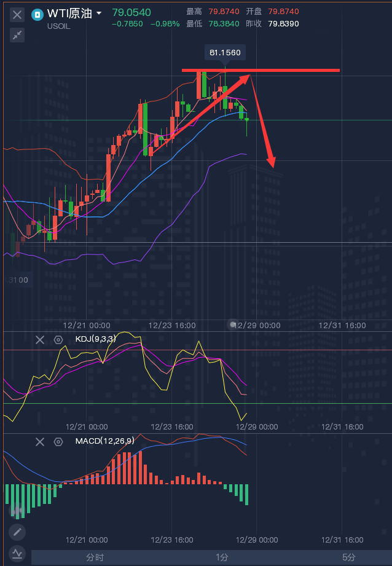Click the MACD panel date 12/29 00:00

coord(257,540)
